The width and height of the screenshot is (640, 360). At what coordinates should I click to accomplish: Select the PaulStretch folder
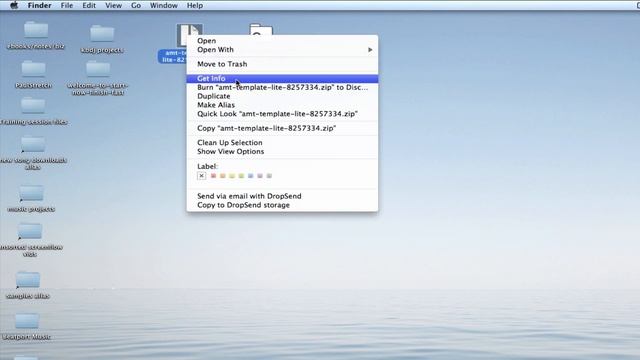click(33, 70)
